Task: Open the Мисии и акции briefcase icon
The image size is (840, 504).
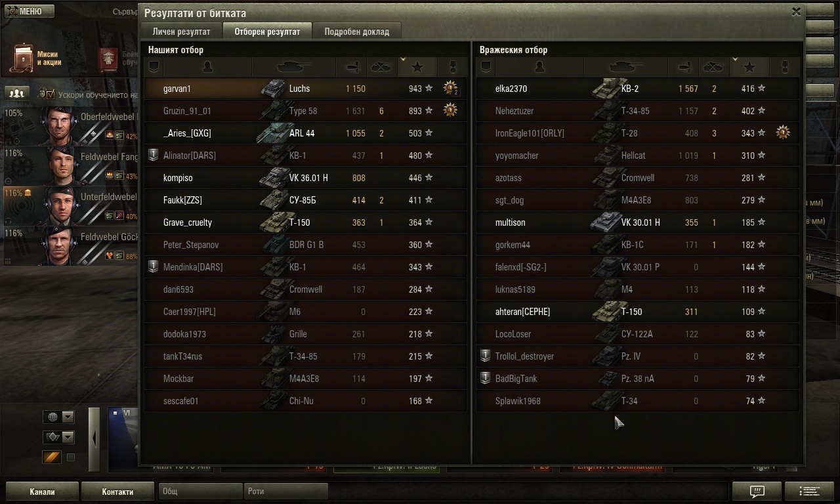Action: (23, 59)
